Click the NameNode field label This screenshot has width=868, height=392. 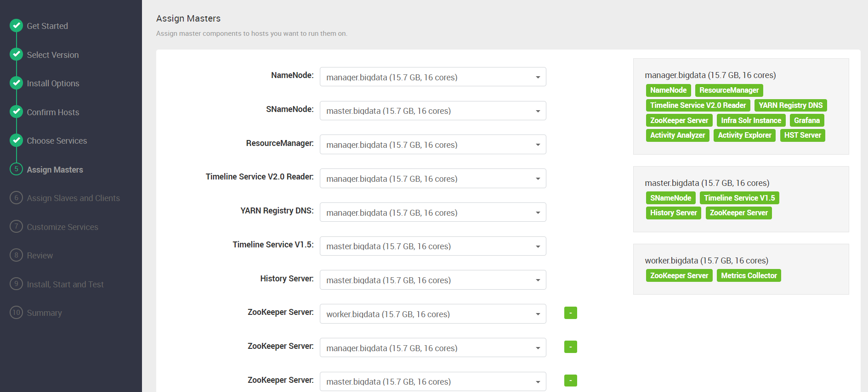click(x=292, y=75)
